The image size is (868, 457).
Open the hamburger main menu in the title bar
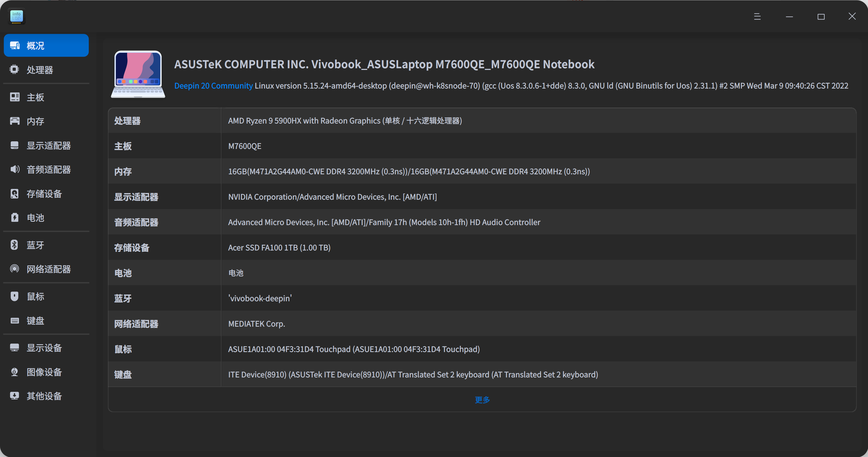[757, 17]
